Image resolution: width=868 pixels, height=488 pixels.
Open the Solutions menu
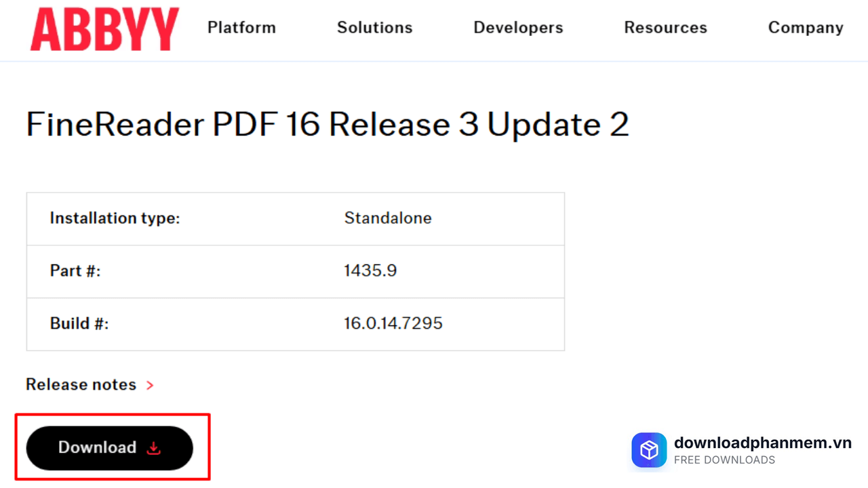point(374,28)
